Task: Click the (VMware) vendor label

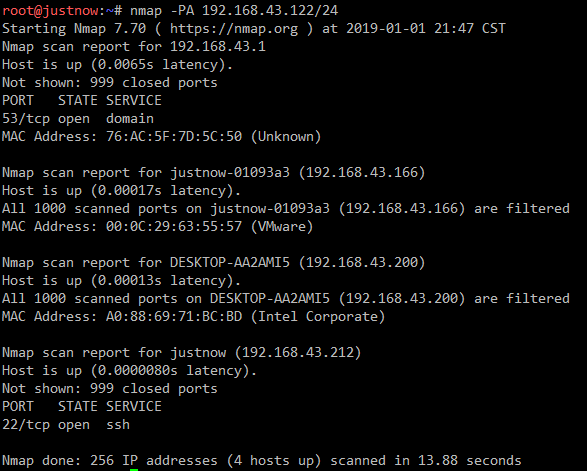Action: point(282,227)
